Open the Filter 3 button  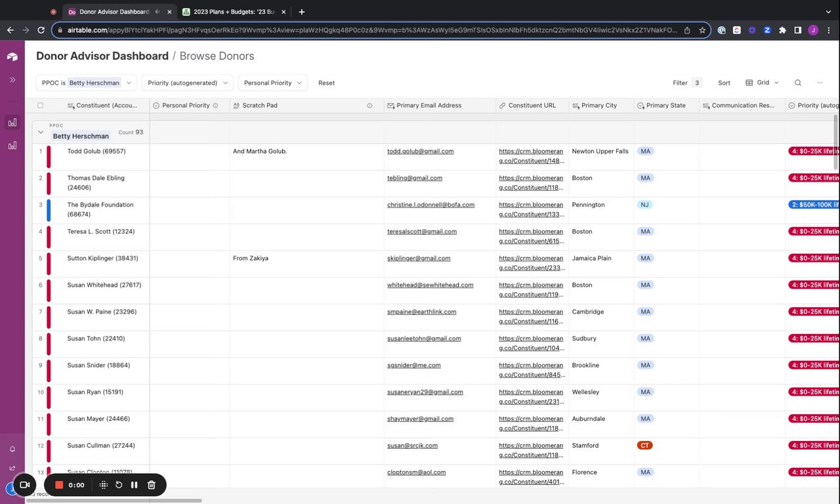(x=687, y=83)
